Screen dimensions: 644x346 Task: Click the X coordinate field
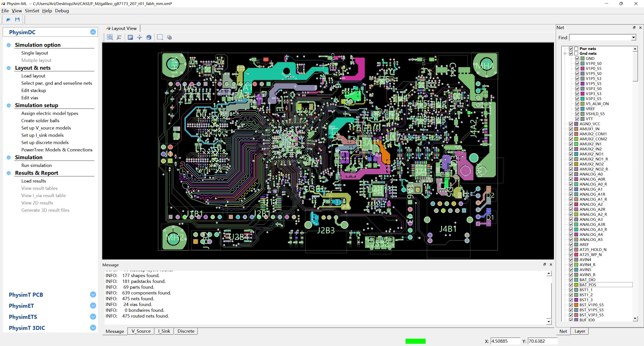click(505, 341)
